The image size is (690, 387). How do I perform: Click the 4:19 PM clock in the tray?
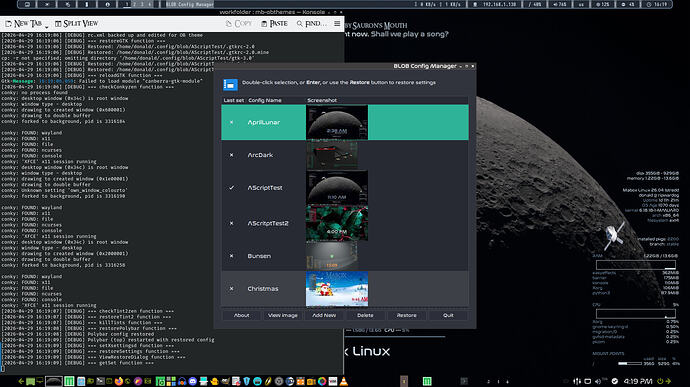pos(638,381)
